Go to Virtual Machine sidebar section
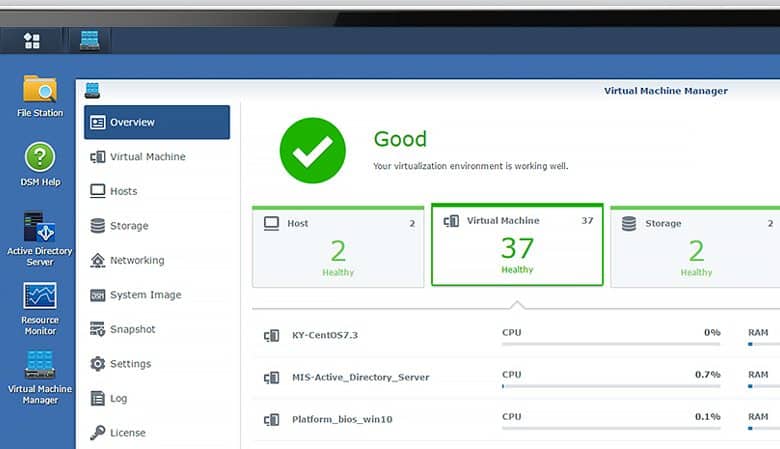Image resolution: width=780 pixels, height=449 pixels. click(x=157, y=157)
